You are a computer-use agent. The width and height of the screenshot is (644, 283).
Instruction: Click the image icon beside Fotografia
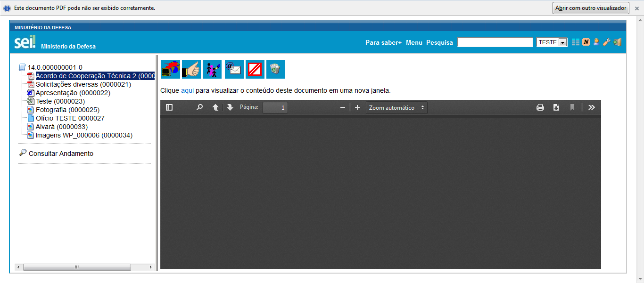coord(31,110)
